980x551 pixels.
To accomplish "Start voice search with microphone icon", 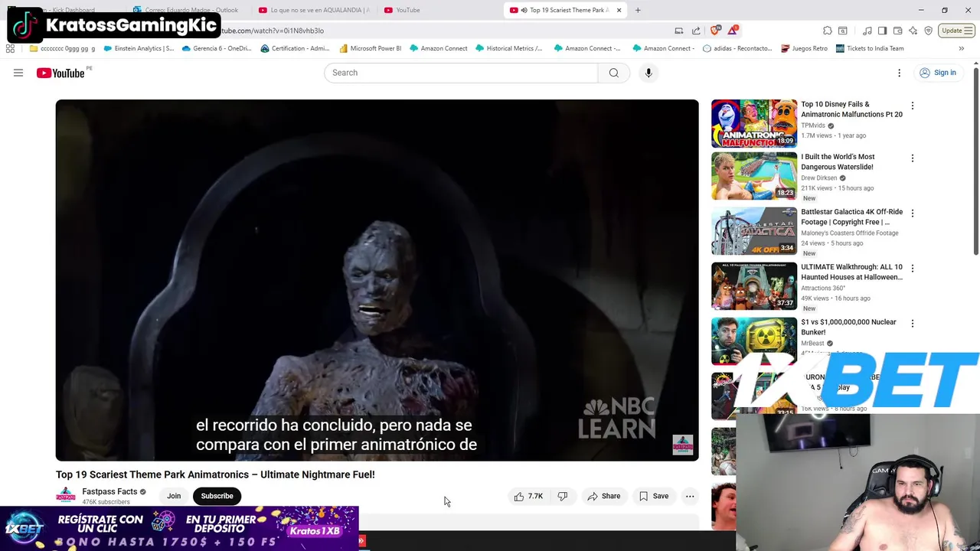I will 648,73.
